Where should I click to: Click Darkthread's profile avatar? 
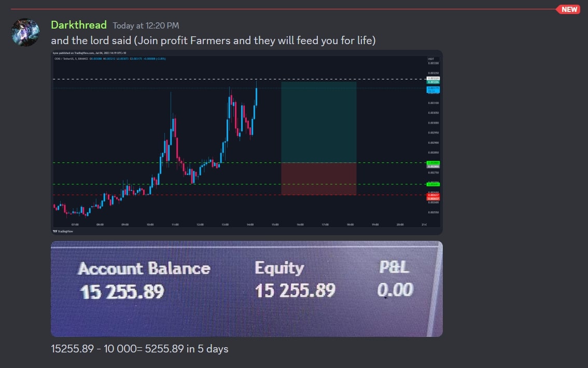(x=25, y=33)
